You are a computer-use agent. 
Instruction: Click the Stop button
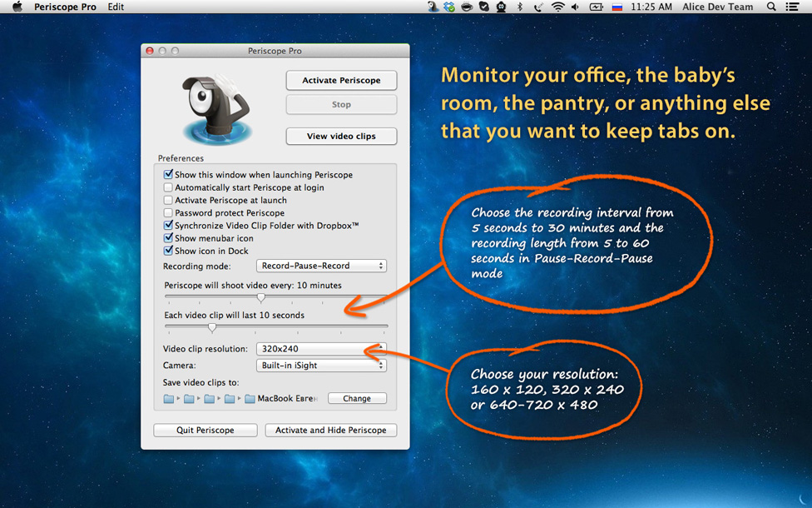click(x=341, y=105)
